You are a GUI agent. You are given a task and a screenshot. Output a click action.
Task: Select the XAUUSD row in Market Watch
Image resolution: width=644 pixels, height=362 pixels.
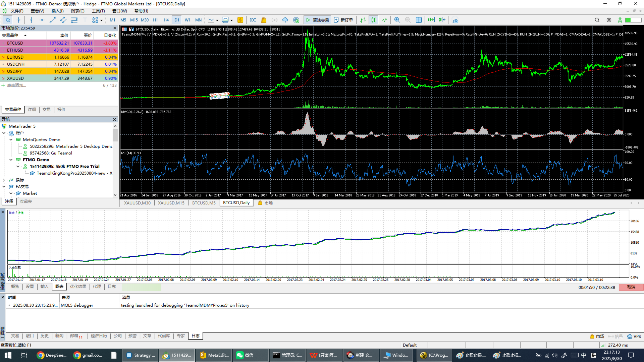coord(59,78)
